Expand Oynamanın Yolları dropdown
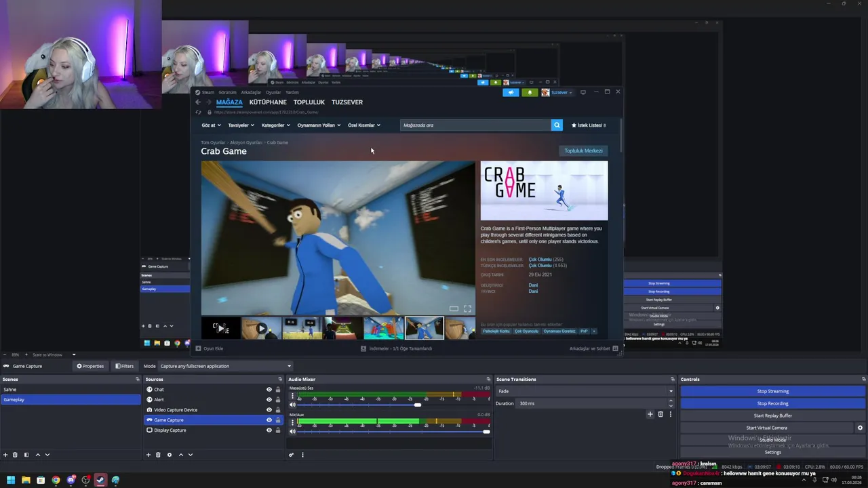The height and width of the screenshot is (488, 868). 319,125
